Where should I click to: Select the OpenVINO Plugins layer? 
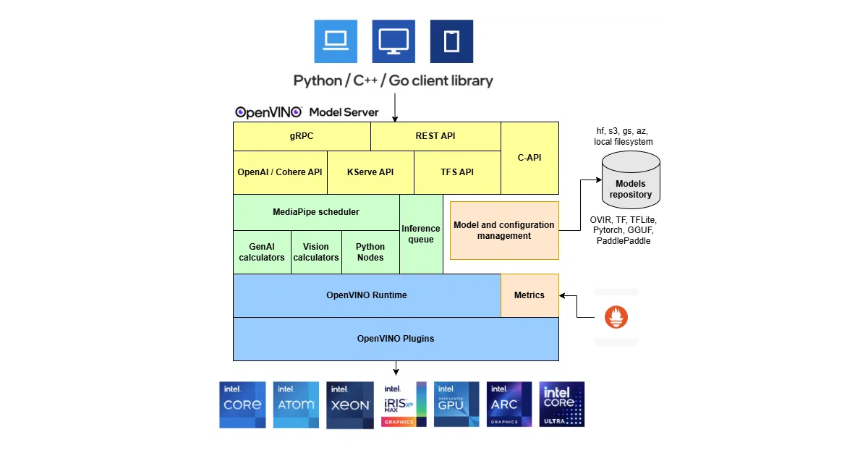pos(396,339)
